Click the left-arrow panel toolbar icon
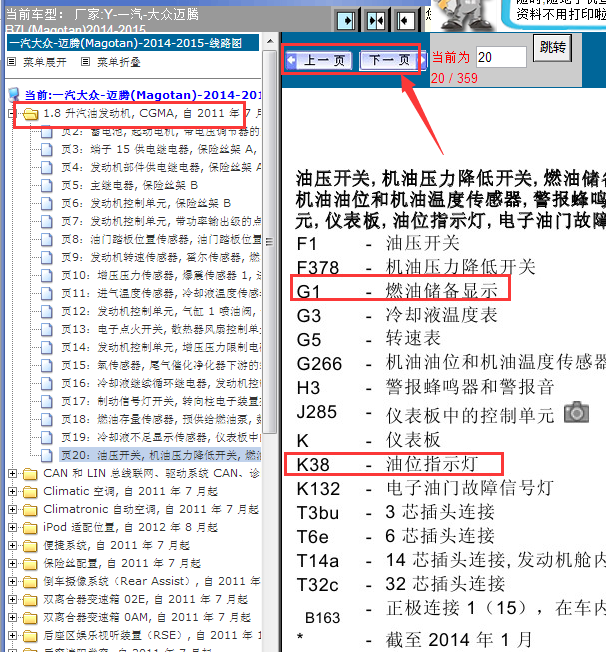This screenshot has width=606, height=652. click(405, 20)
